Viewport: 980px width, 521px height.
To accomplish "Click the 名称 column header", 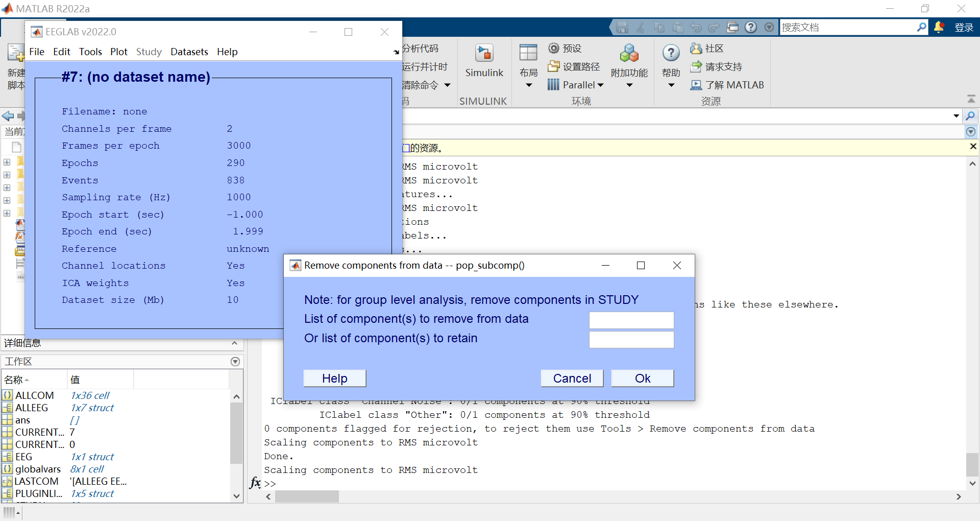I will 34,380.
